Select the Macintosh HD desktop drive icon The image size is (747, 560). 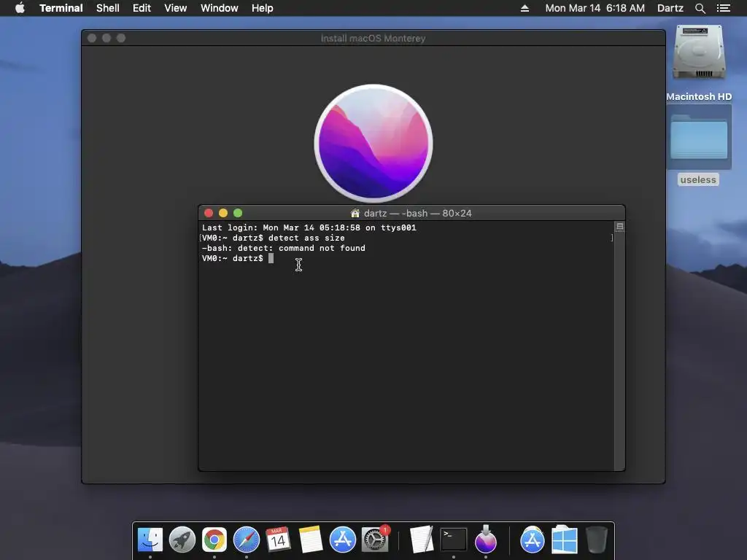click(698, 53)
